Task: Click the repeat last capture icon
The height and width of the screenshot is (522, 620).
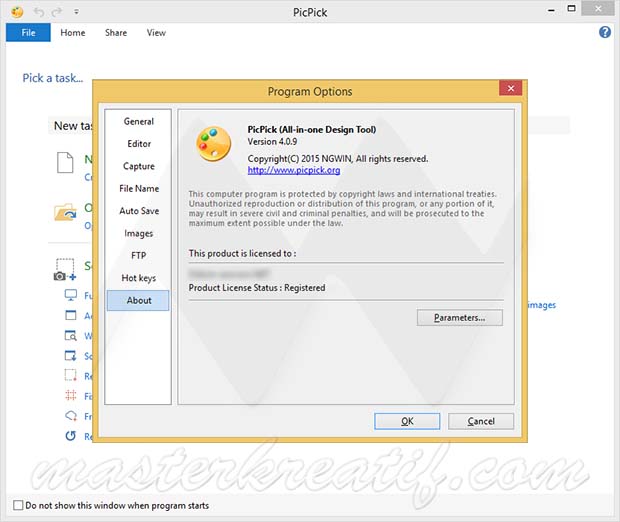Action: click(70, 436)
